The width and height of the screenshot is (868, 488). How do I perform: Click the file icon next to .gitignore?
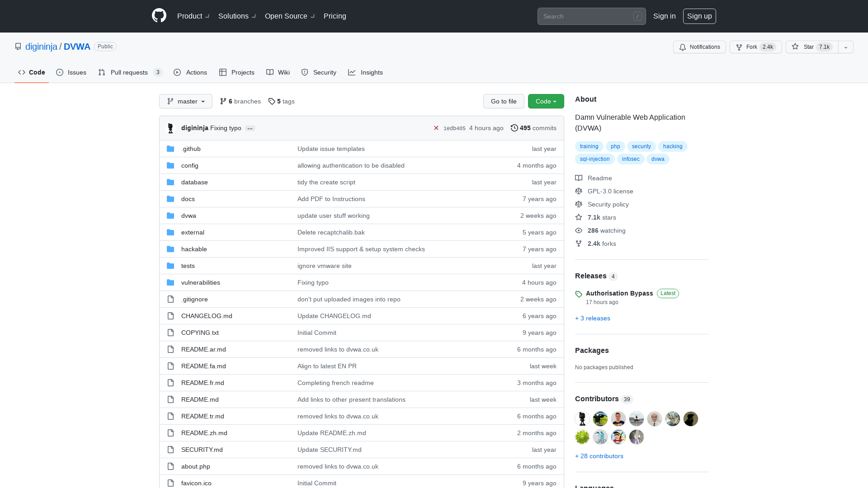[170, 300]
